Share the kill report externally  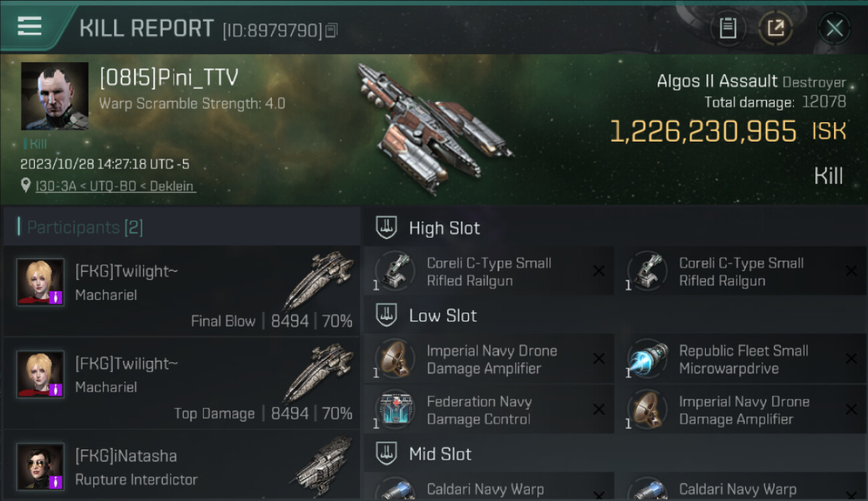point(776,28)
